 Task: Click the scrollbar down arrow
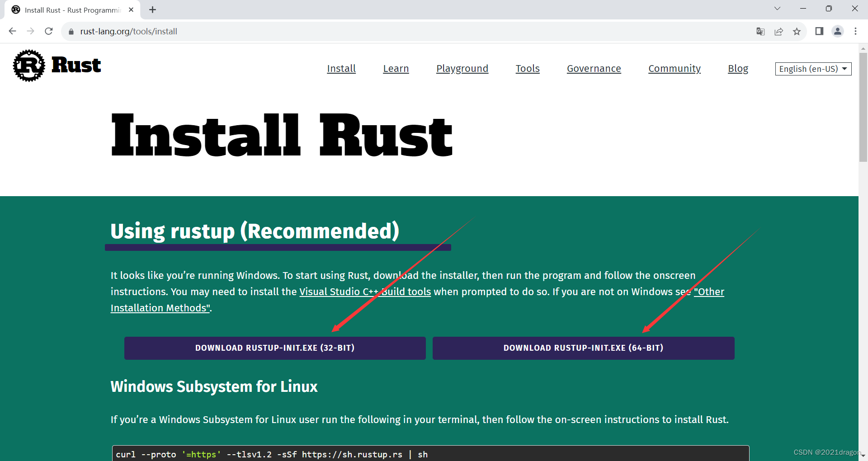point(863,456)
